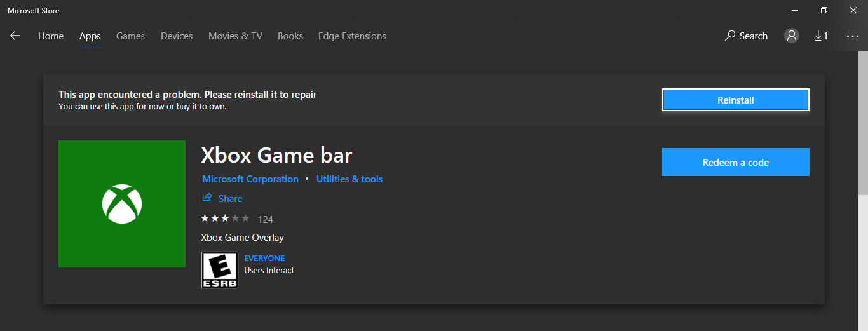The width and height of the screenshot is (868, 331).
Task: Open downloads and updates icon
Action: point(821,36)
